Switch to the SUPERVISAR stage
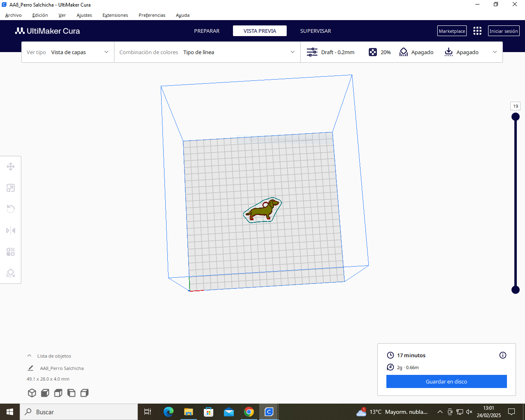The width and height of the screenshot is (525, 420). tap(315, 31)
